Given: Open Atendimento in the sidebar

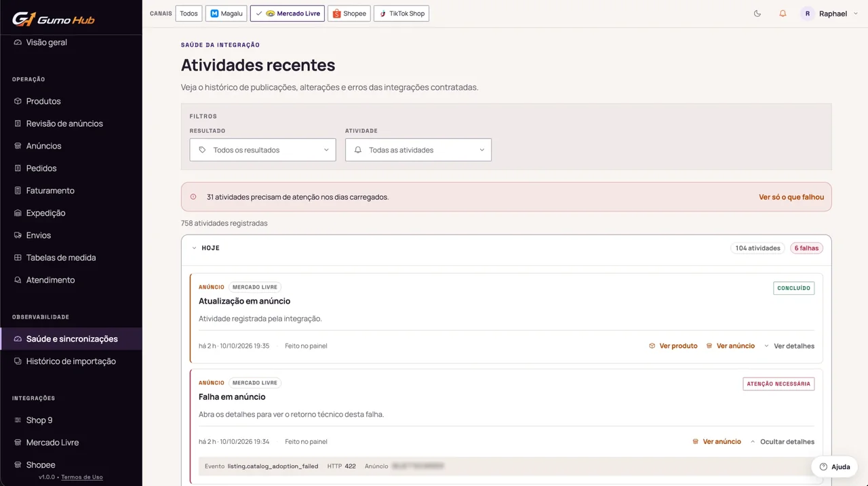Looking at the screenshot, I should point(71,280).
